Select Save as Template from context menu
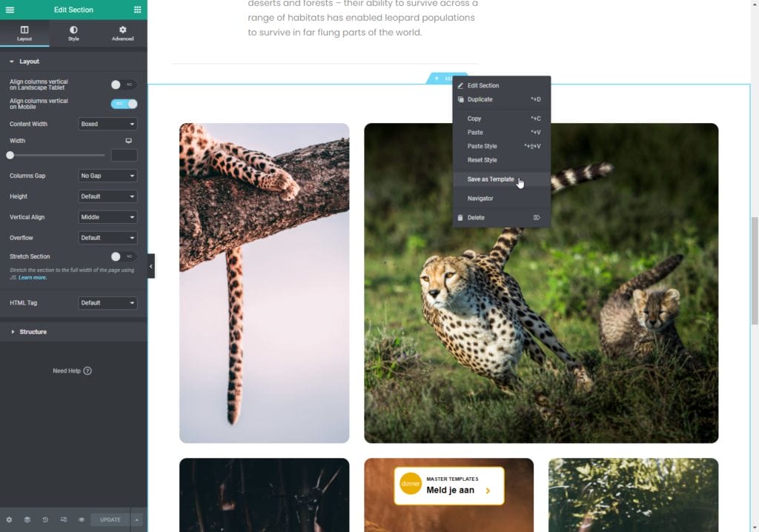759x532 pixels. coord(490,179)
